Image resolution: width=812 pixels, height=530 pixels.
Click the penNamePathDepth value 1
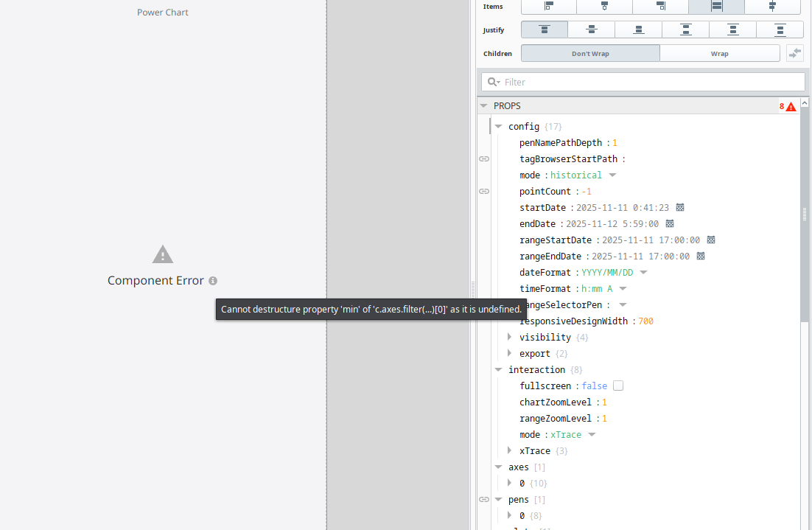615,143
